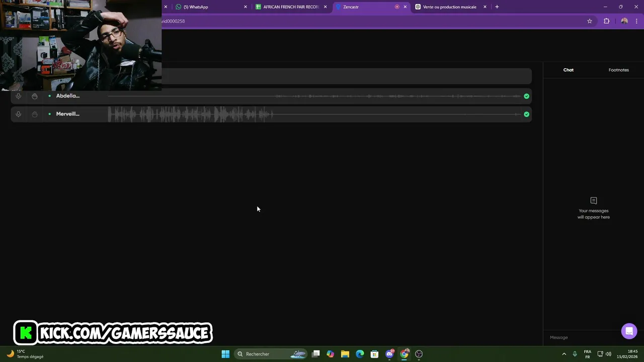Image resolution: width=644 pixels, height=362 pixels.
Task: Click the green check on Abdella track
Action: pyautogui.click(x=526, y=96)
